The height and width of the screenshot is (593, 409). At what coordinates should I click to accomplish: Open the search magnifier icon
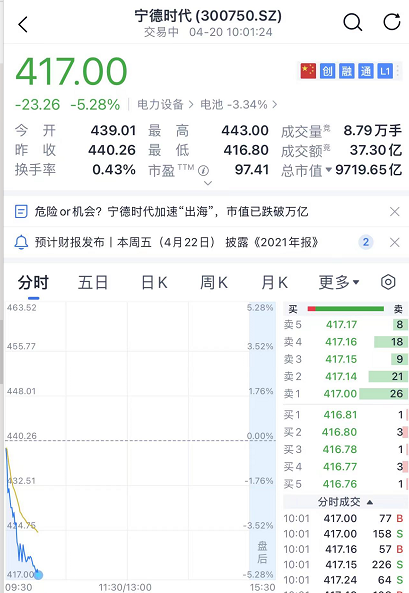click(x=353, y=22)
